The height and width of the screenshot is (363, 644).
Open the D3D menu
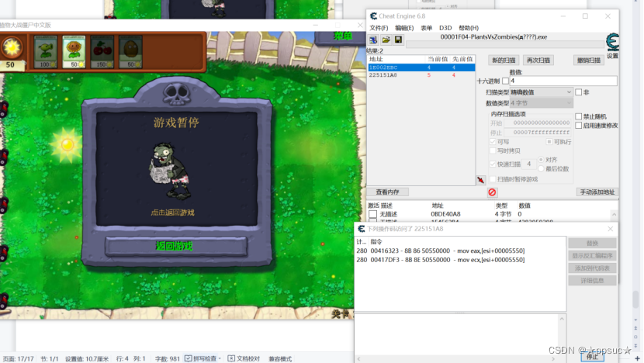click(x=445, y=28)
